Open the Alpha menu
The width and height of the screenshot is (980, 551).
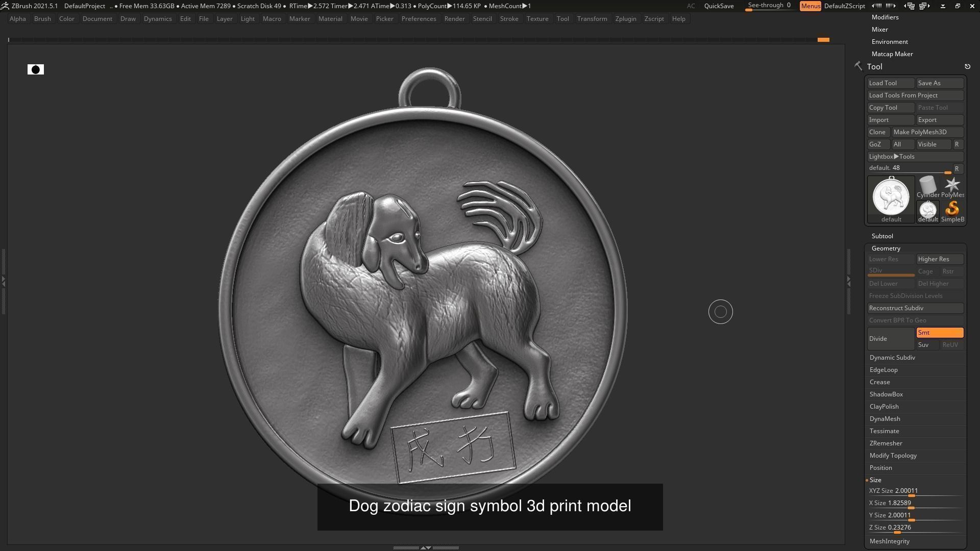(17, 19)
